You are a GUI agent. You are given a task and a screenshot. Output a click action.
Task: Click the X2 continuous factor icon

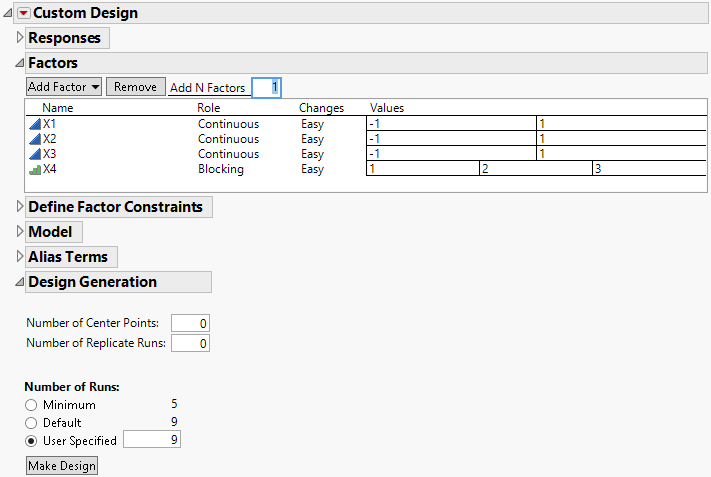35,139
